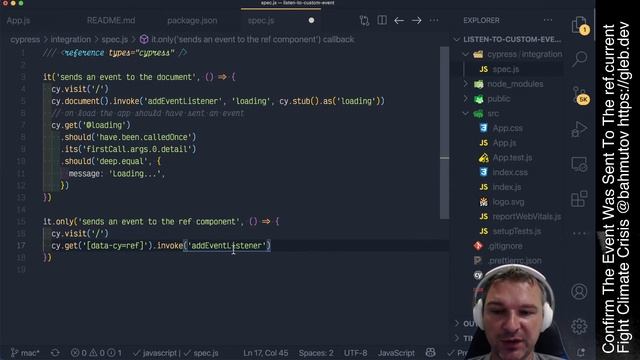Switch to the App.js tab
The image size is (640, 360).
click(18, 20)
